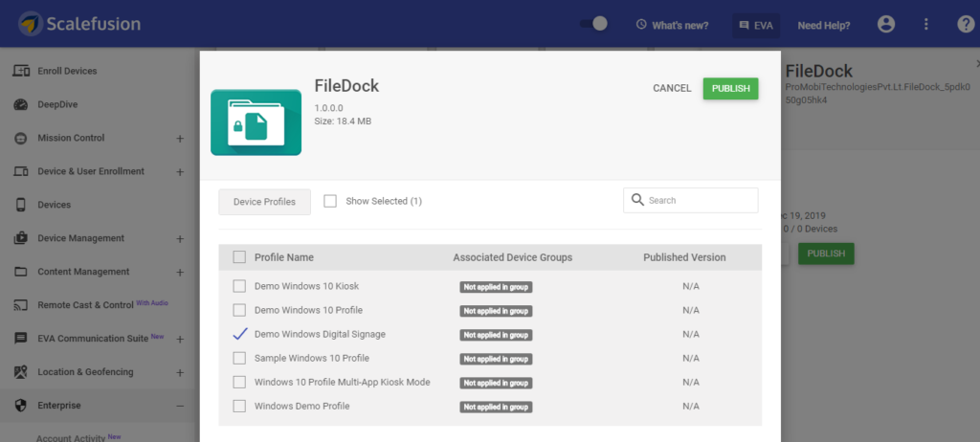Click the EVA Communication Suite chat icon
The height and width of the screenshot is (442, 980).
pyautogui.click(x=21, y=339)
